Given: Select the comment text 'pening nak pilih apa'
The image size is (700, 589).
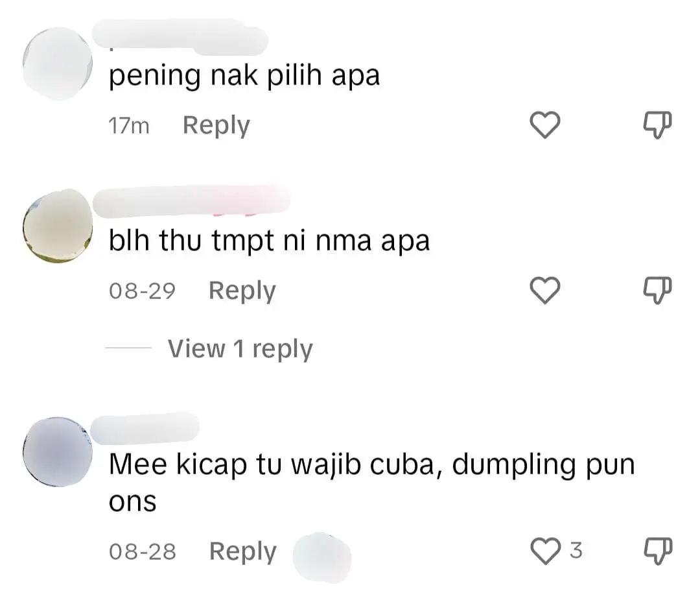Looking at the screenshot, I should point(244,75).
